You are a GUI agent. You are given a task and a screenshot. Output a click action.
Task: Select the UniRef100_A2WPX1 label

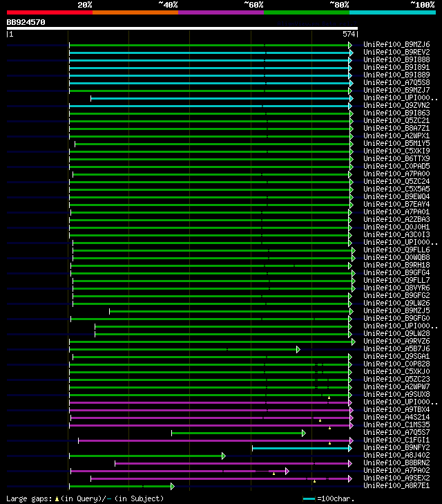pyautogui.click(x=396, y=136)
